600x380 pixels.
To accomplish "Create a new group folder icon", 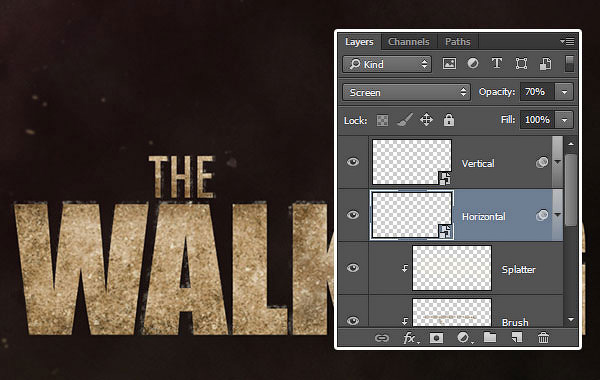I will point(490,338).
